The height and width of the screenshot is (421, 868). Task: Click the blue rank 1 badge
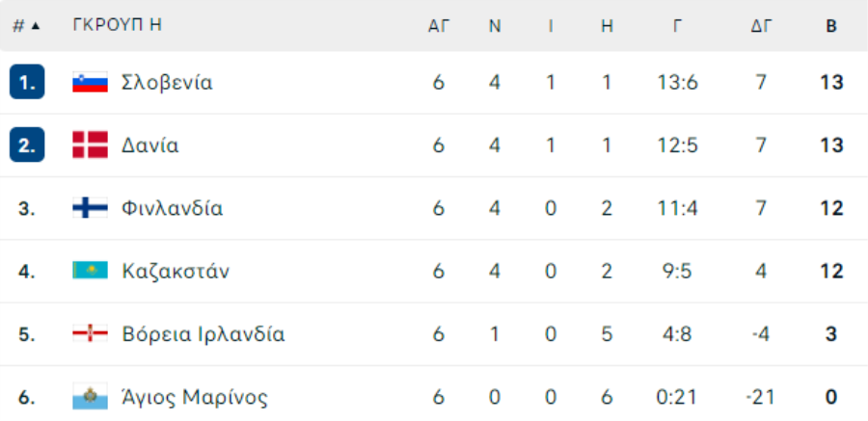click(x=27, y=82)
